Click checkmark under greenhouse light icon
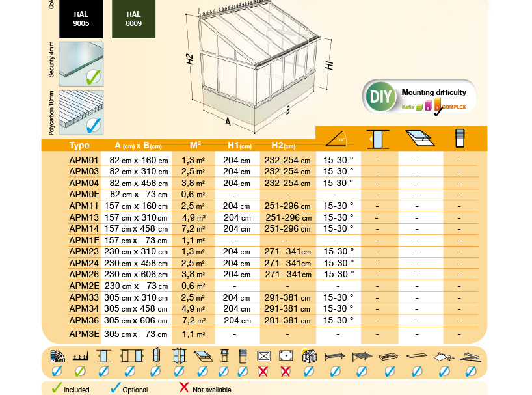 (x=308, y=371)
